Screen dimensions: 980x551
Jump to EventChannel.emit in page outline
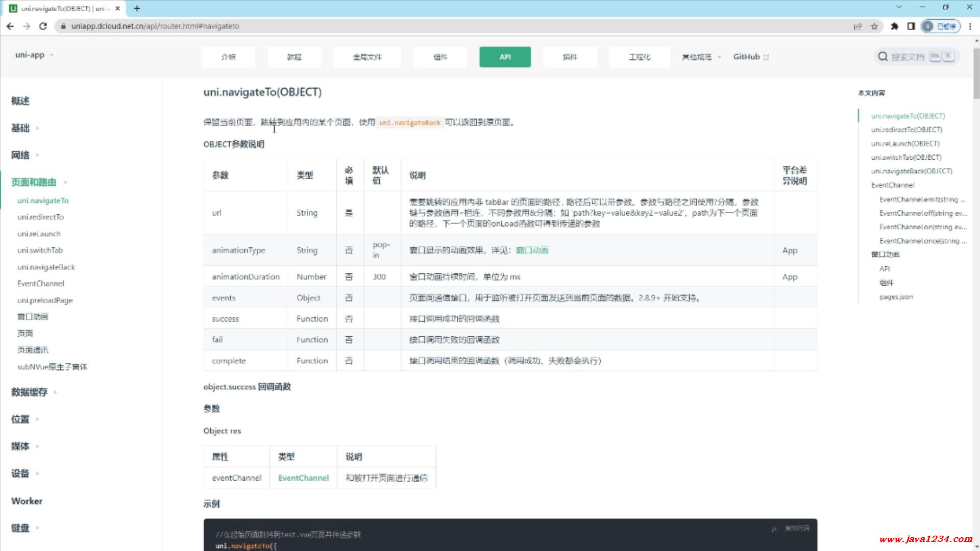(x=922, y=199)
